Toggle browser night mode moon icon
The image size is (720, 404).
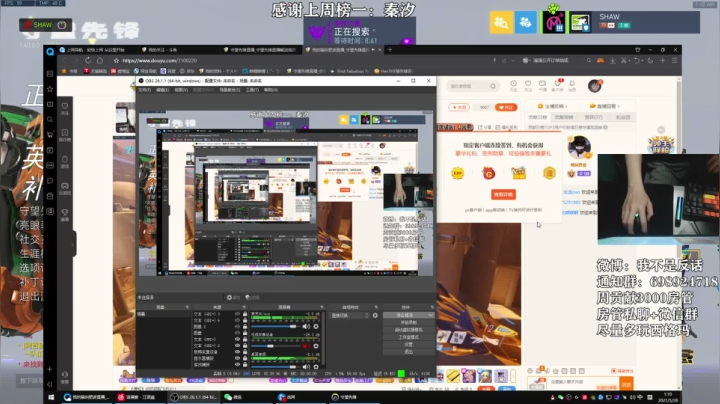click(x=650, y=60)
